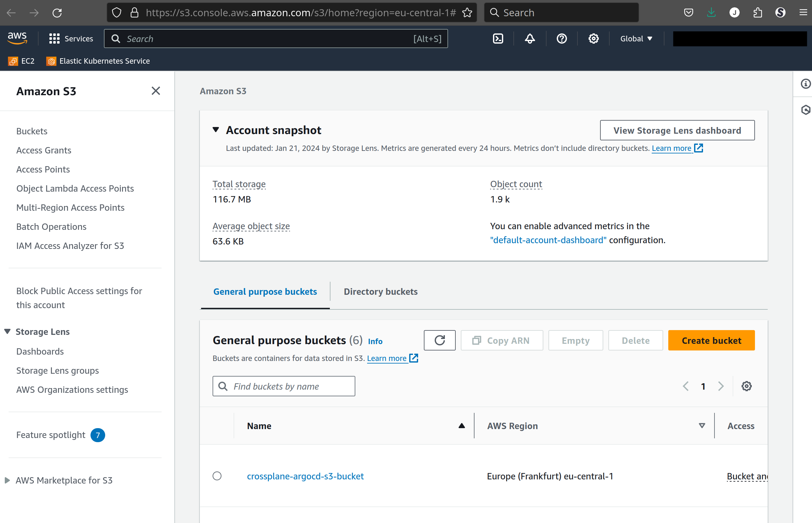The image size is (812, 523).
Task: Switch to the Directory buckets tab
Action: [381, 291]
